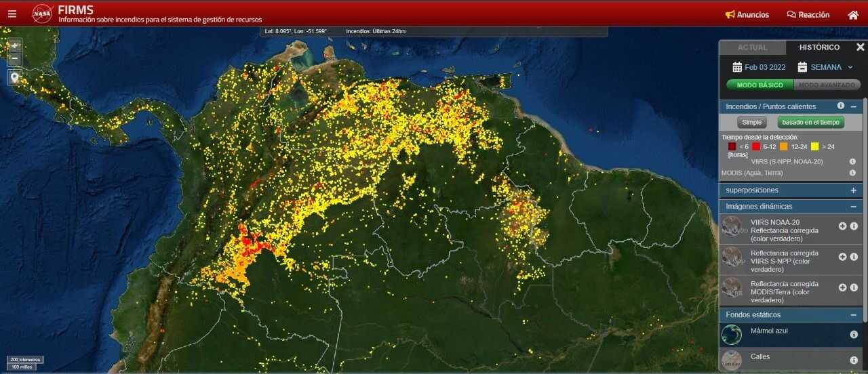Switch to Modo Avanzado
The image size is (868, 374).
pyautogui.click(x=827, y=85)
